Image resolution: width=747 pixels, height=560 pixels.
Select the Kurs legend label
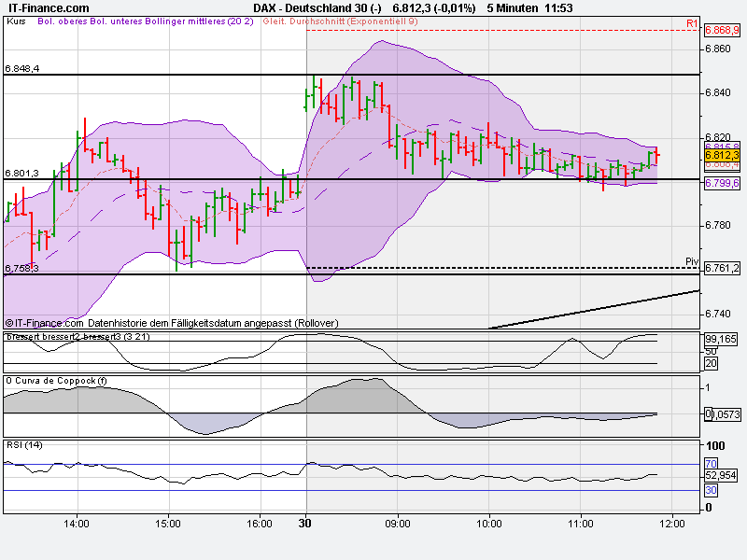point(16,21)
